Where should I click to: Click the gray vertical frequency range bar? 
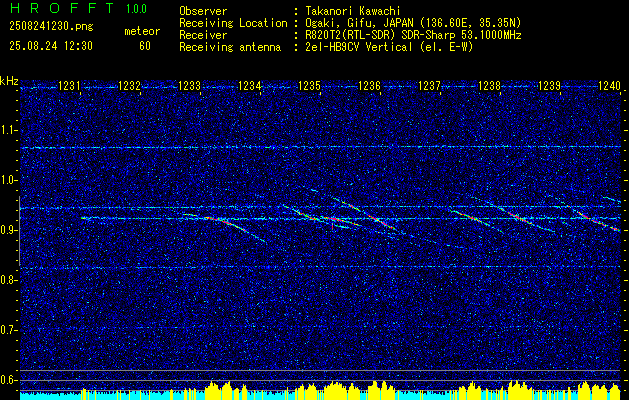(19, 231)
